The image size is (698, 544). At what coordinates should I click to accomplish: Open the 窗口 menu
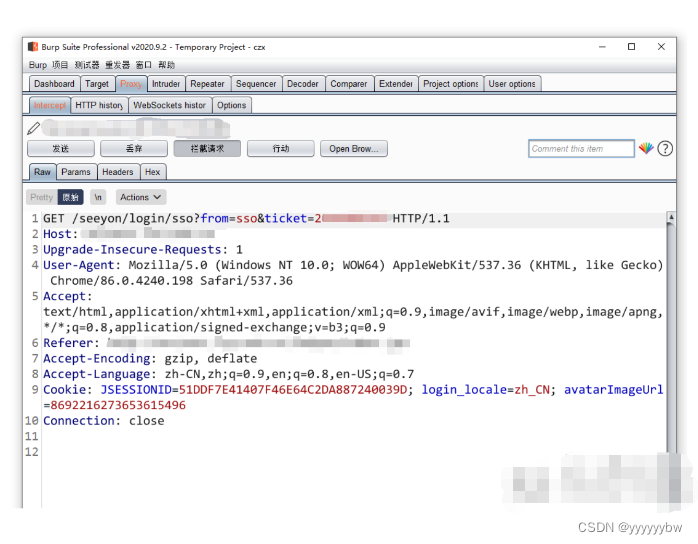tap(144, 65)
